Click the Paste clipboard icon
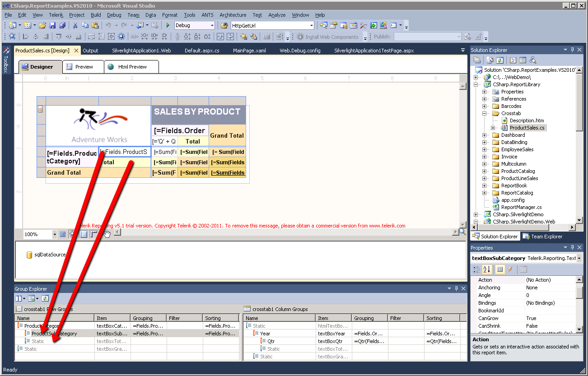This screenshot has width=588, height=376. tap(95, 26)
